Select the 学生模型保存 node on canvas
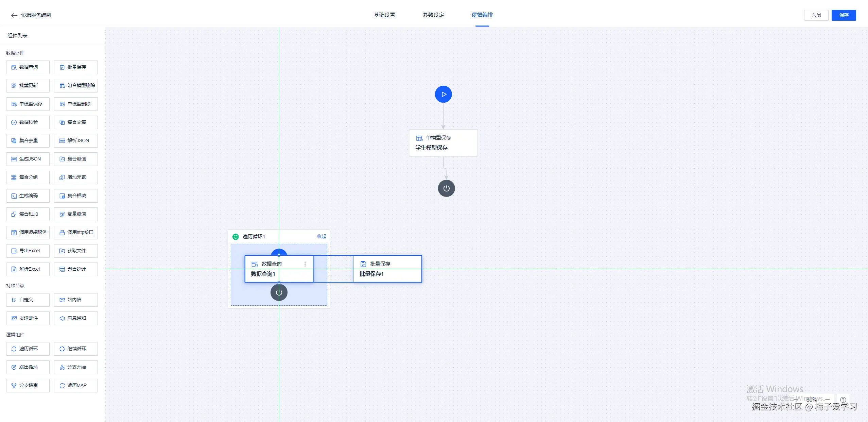Image resolution: width=868 pixels, height=422 pixels. pyautogui.click(x=443, y=143)
